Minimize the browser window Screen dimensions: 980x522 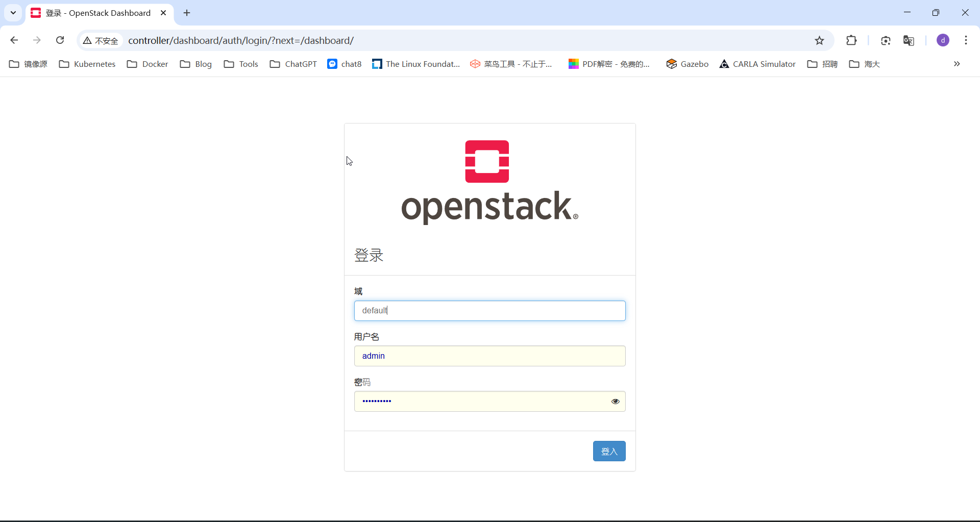point(907,13)
